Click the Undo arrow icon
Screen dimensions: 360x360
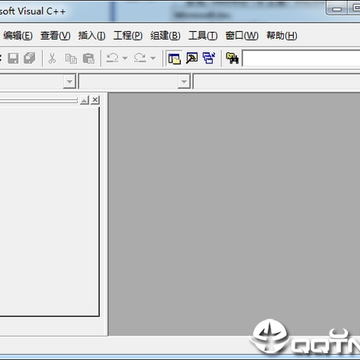point(112,58)
